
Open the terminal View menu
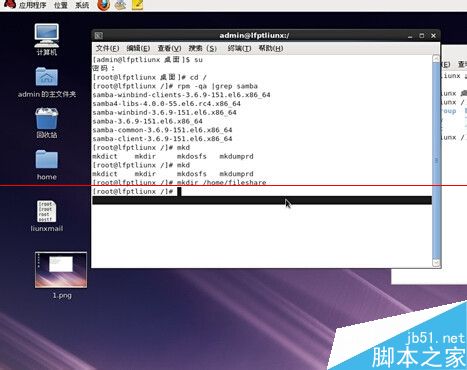tap(169, 48)
